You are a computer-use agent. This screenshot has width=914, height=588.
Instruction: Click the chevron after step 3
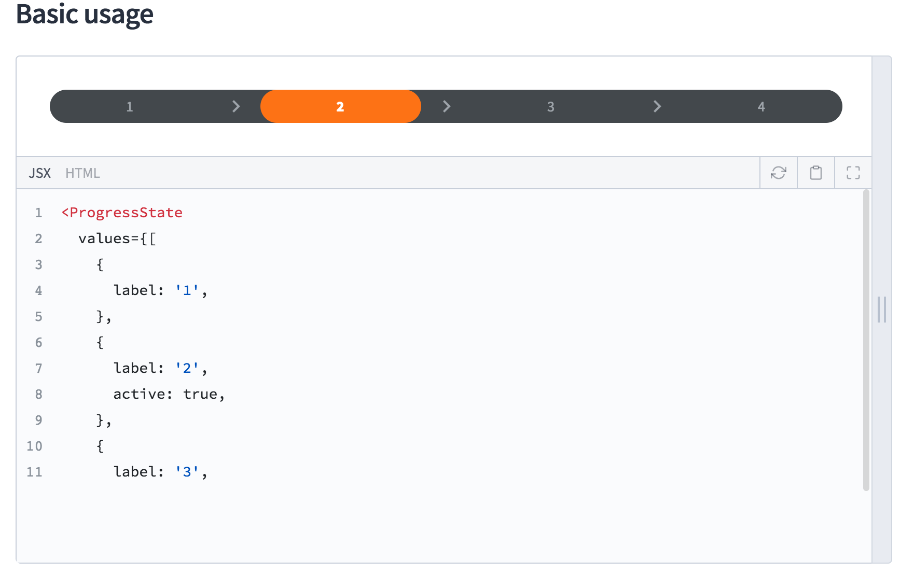tap(657, 106)
